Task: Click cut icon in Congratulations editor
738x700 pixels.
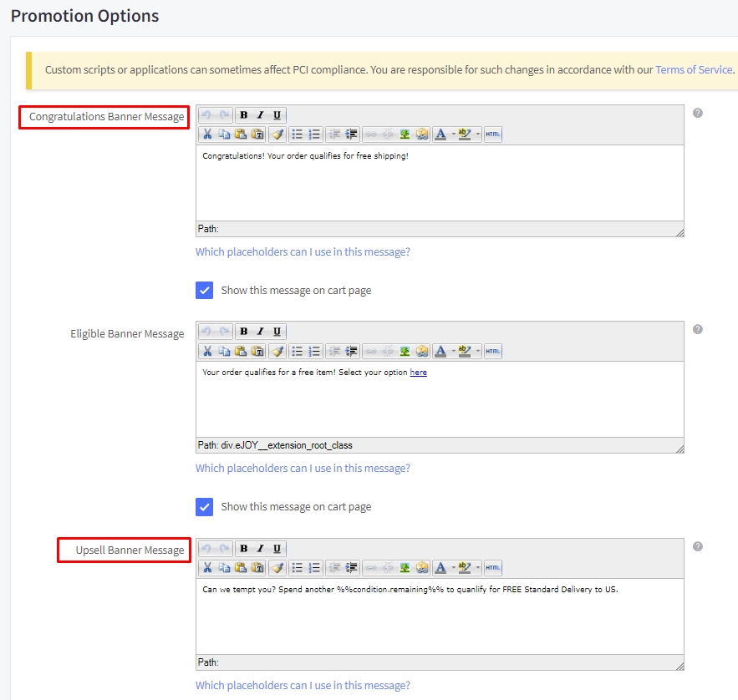Action: pyautogui.click(x=207, y=134)
